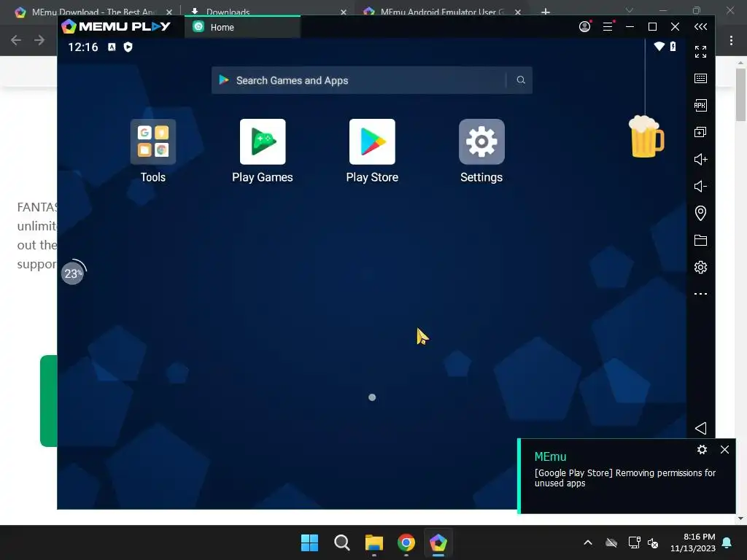Open taskbar clock and date
Viewport: 747px width, 560px height.
click(x=693, y=542)
